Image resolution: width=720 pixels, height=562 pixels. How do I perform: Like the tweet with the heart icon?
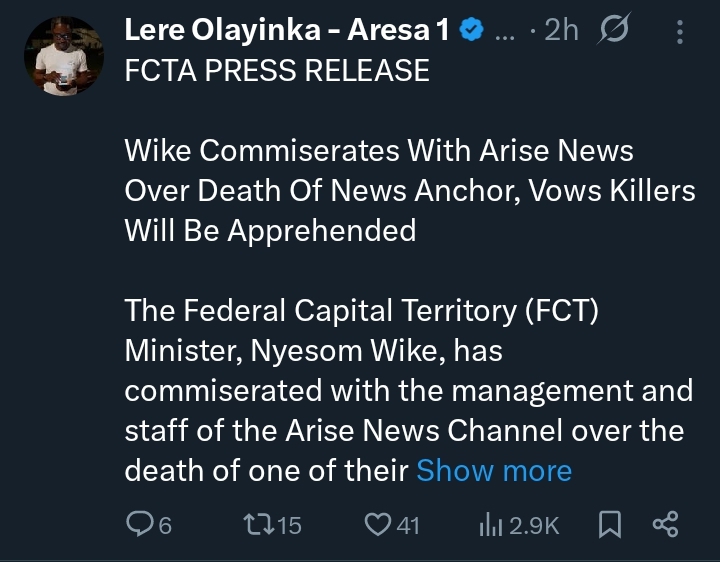[x=378, y=524]
